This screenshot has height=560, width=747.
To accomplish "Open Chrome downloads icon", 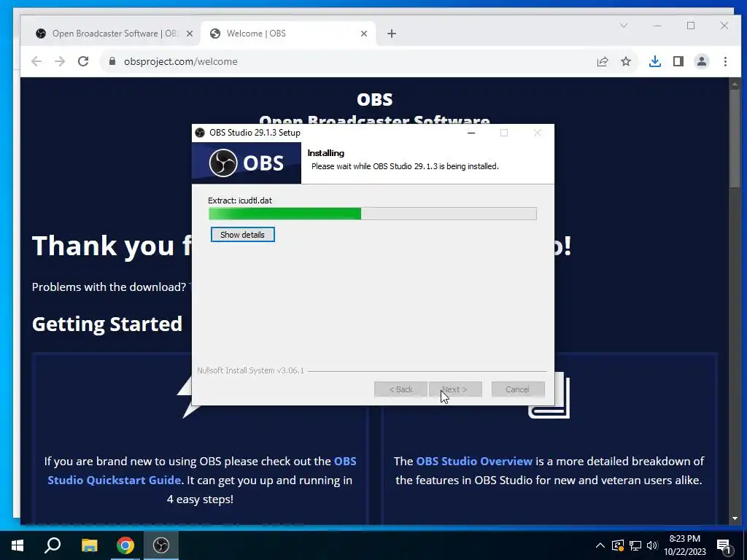I will (x=655, y=61).
